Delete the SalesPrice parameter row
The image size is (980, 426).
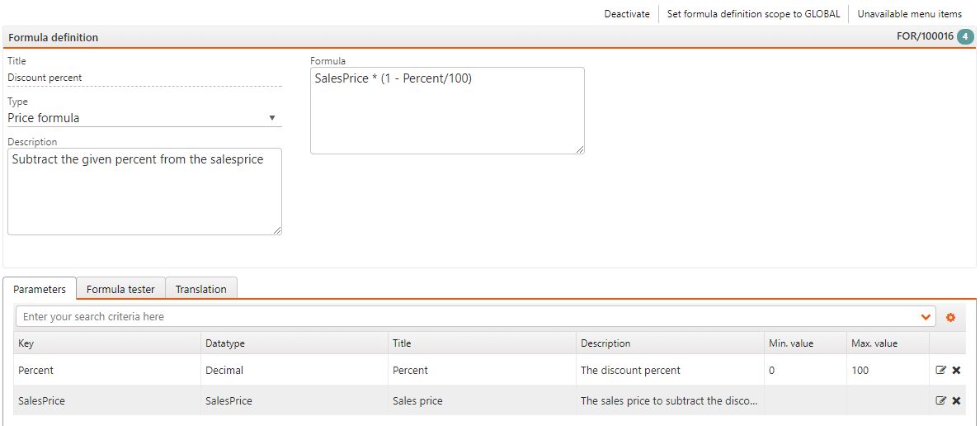(956, 400)
